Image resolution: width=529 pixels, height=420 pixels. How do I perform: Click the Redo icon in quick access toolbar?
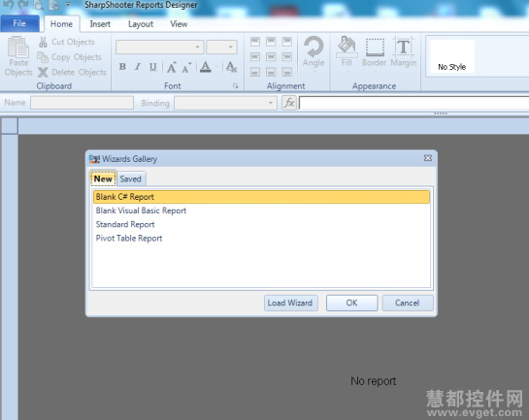[23, 5]
